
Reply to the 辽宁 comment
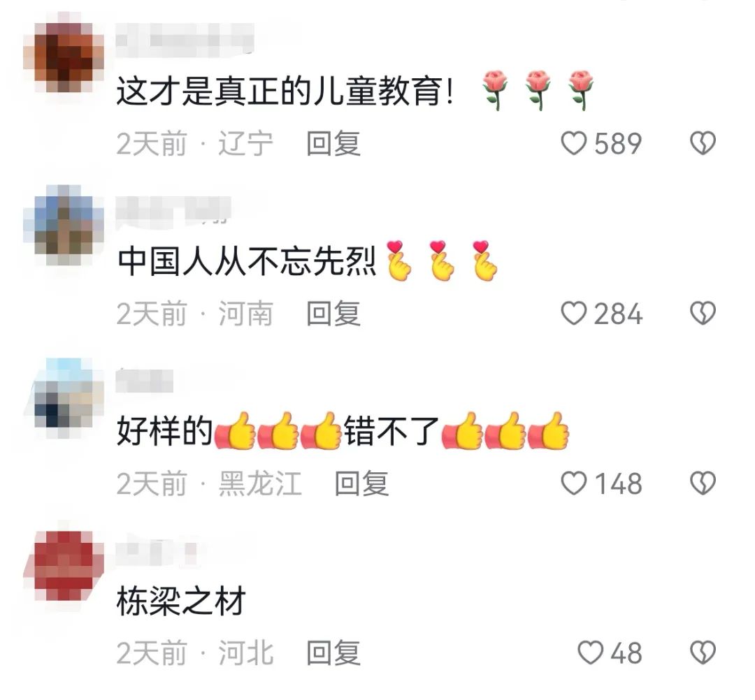[x=333, y=143]
